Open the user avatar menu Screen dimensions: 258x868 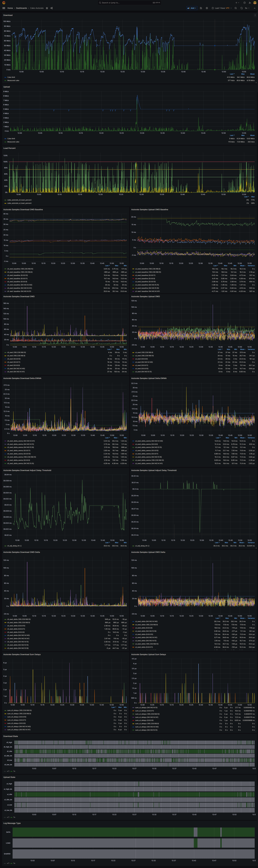click(255, 3)
